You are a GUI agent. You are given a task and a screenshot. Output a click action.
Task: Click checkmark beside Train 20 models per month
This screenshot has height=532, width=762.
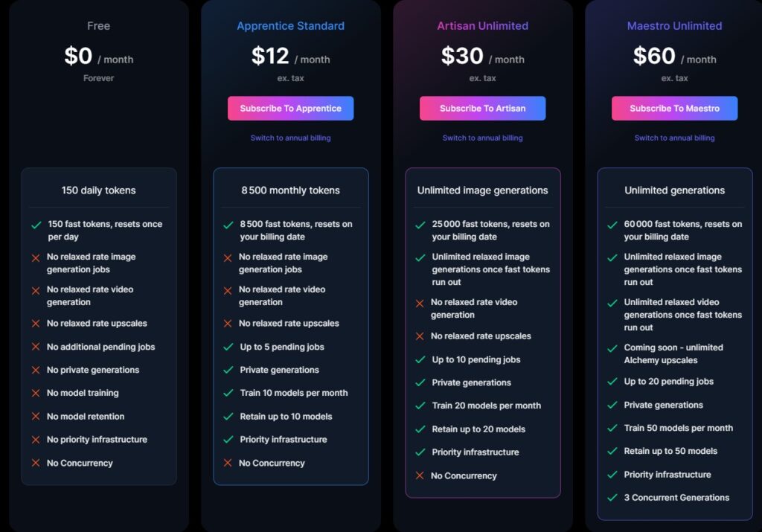420,406
